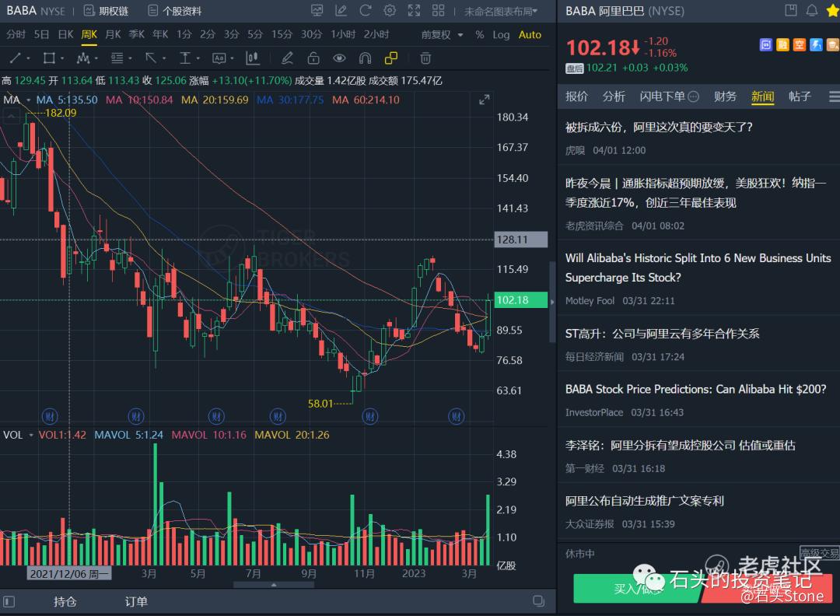Switch to 日K daily candlestick tab
Viewport: 840px width, 616px height.
pyautogui.click(x=65, y=35)
